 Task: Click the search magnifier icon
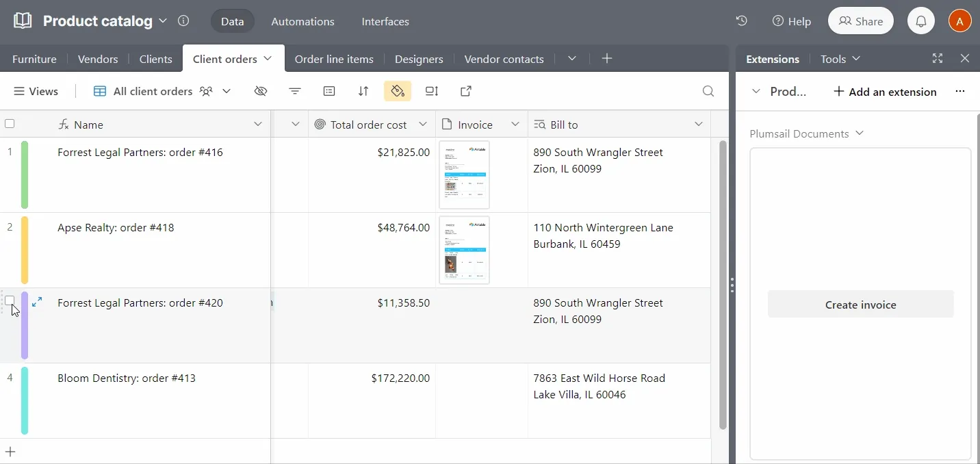[x=708, y=91]
